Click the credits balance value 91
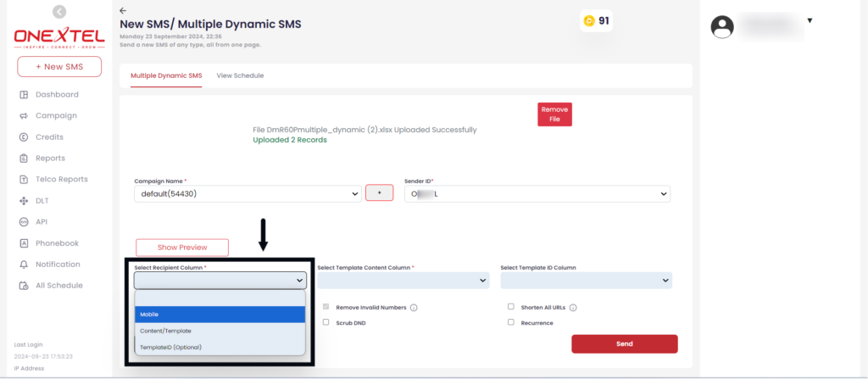This screenshot has height=379, width=868. (x=604, y=21)
